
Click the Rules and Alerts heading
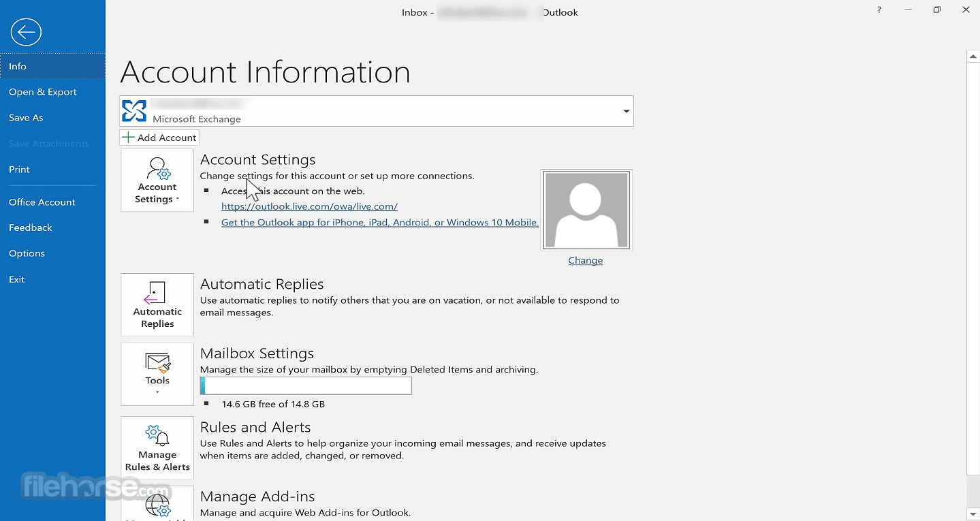pos(255,428)
